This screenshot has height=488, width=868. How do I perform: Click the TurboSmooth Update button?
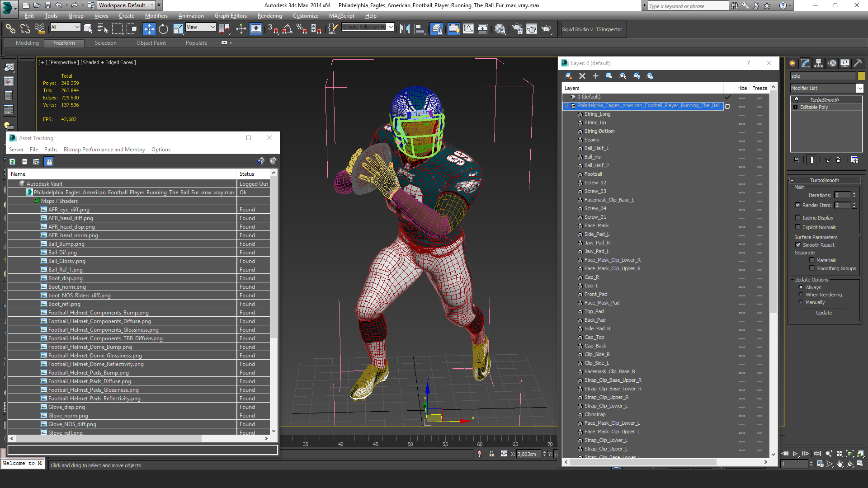click(824, 313)
